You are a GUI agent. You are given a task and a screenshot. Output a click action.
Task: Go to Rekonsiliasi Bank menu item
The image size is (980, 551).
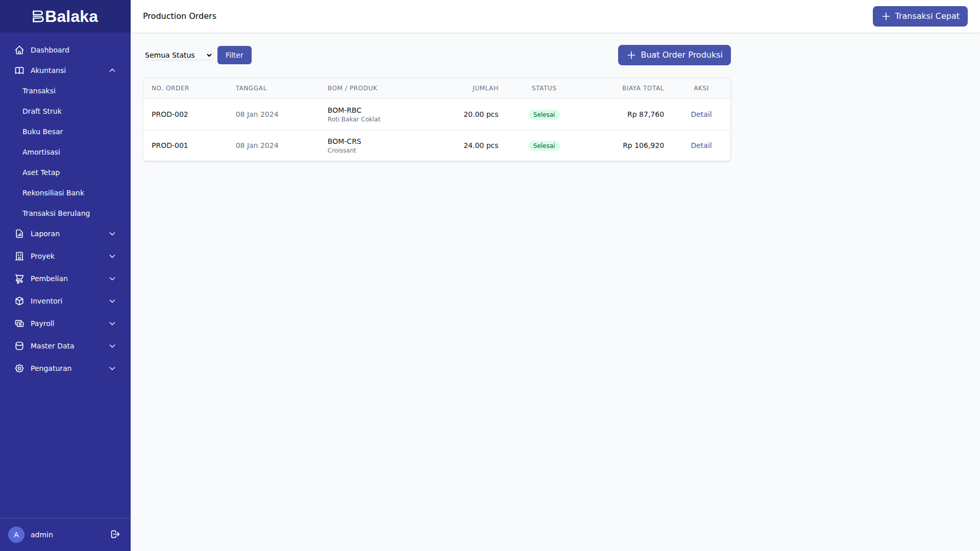pos(53,193)
